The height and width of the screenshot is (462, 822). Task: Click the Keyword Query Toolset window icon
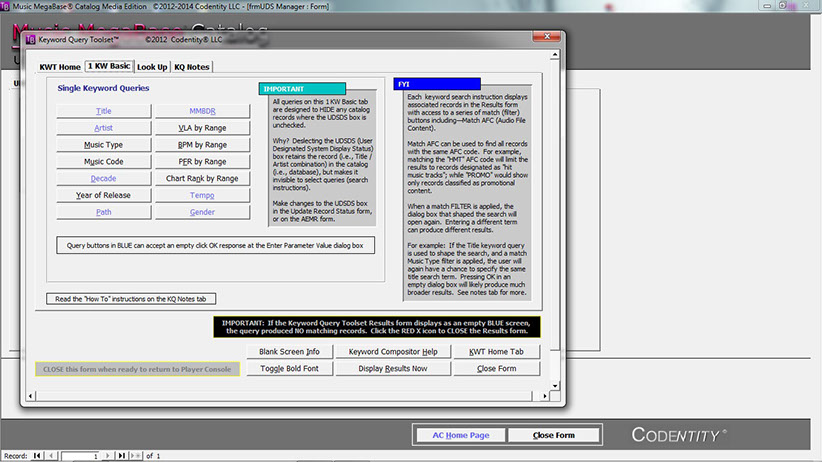(x=28, y=42)
